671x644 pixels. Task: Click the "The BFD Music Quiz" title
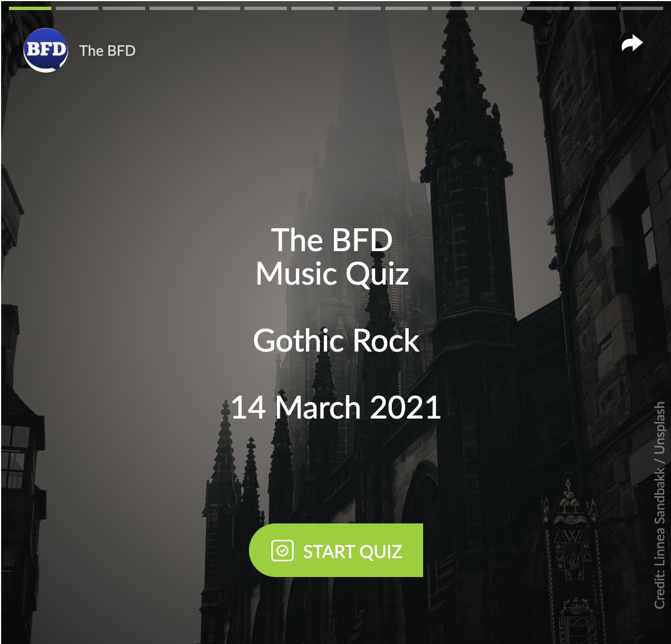pyautogui.click(x=333, y=257)
